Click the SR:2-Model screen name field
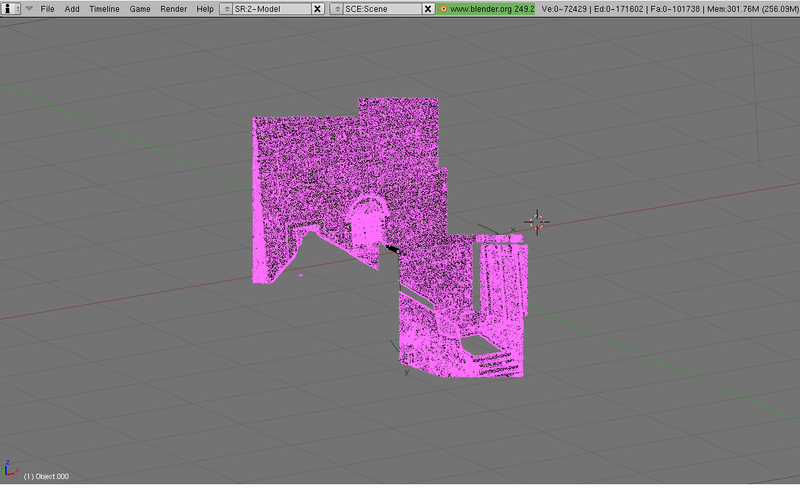The height and width of the screenshot is (502, 800). click(x=271, y=9)
